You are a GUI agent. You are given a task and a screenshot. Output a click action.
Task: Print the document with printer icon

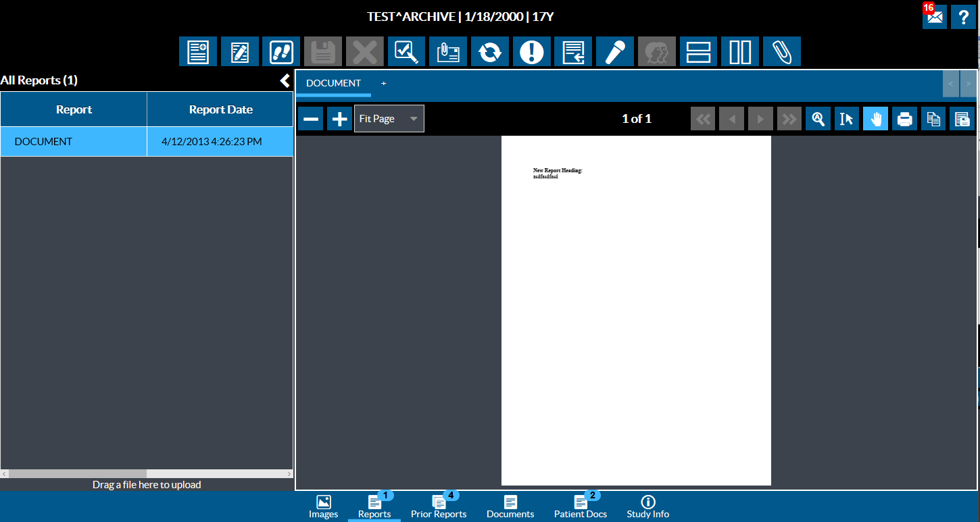click(904, 119)
